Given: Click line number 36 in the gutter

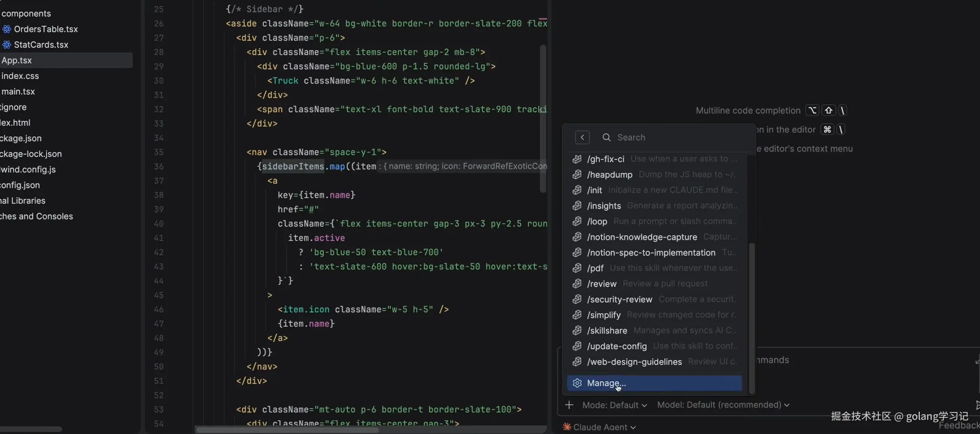Looking at the screenshot, I should pos(159,166).
